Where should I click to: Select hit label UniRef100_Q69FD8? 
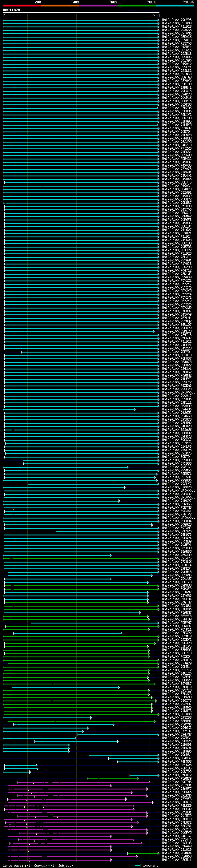coord(176,104)
